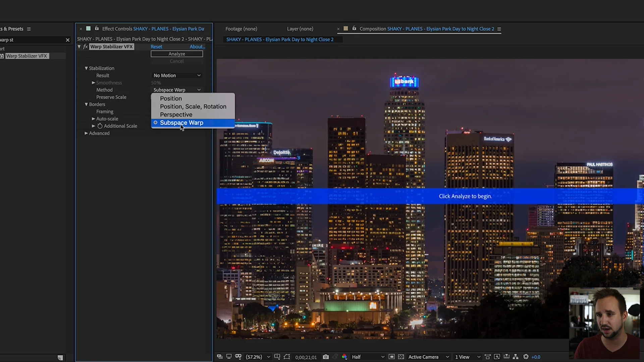Click the Composition panel label color swatch

(x=346, y=29)
